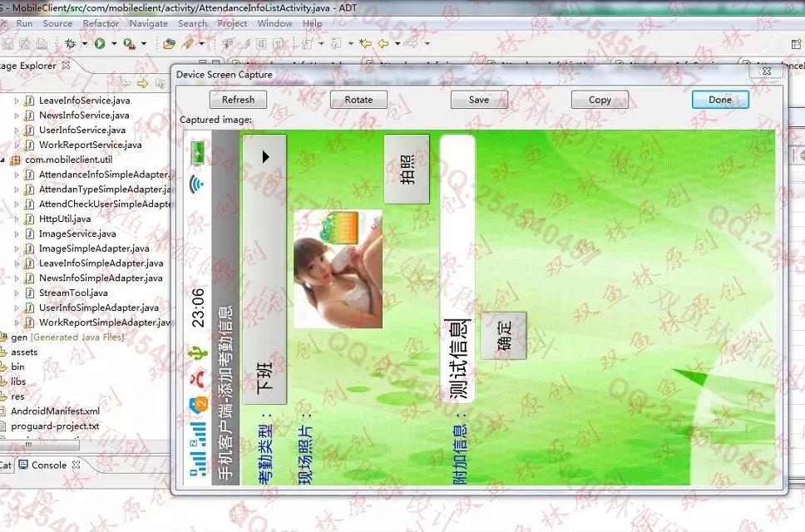Click Save in Device Screen Capture
Viewport: 805px width, 532px height.
click(x=479, y=100)
